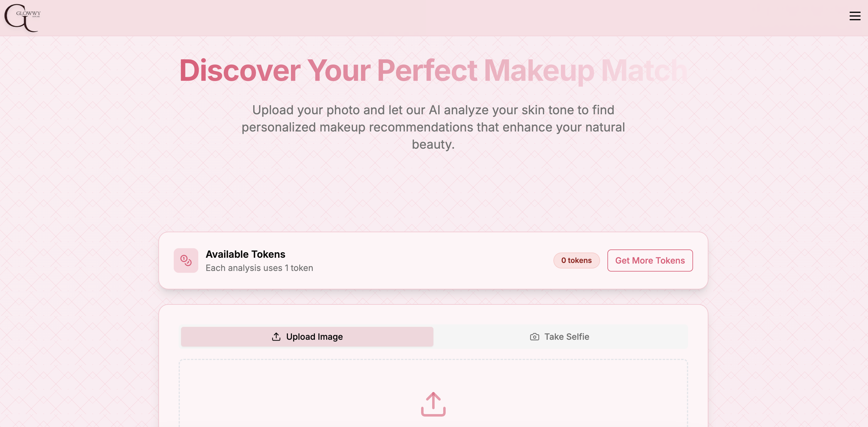868x427 pixels.
Task: Click the Glowwy logo
Action: coord(21,18)
